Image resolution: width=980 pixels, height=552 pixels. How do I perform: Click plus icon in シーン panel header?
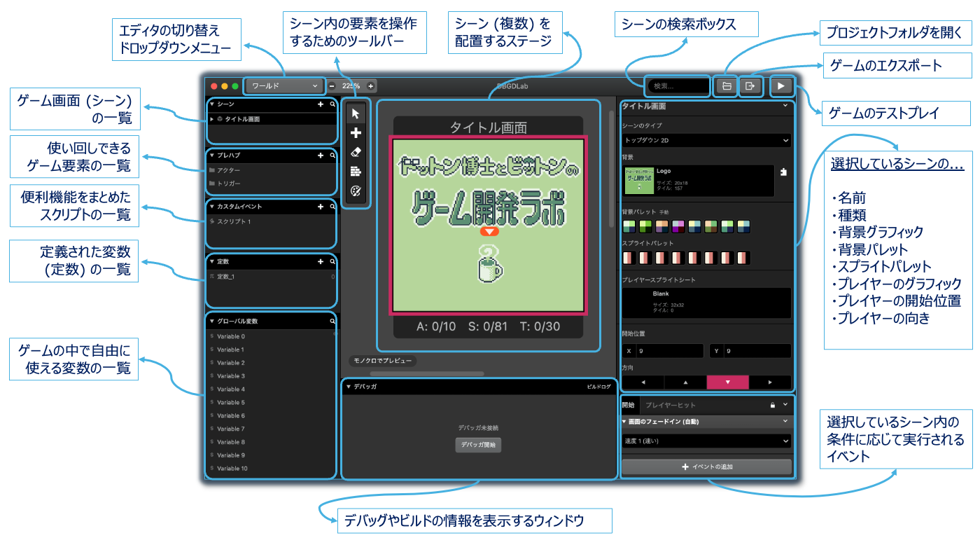pyautogui.click(x=321, y=104)
